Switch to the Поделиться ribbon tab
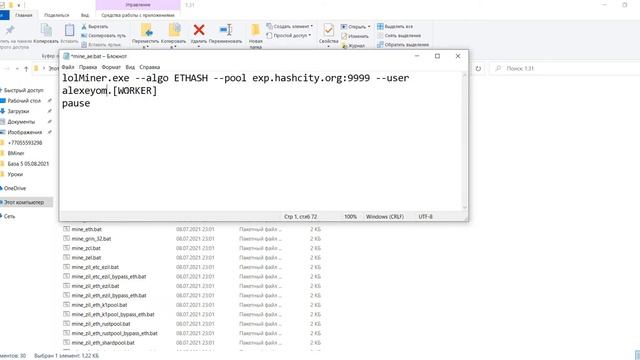Viewport: 640px width, 360px height. coord(57,15)
